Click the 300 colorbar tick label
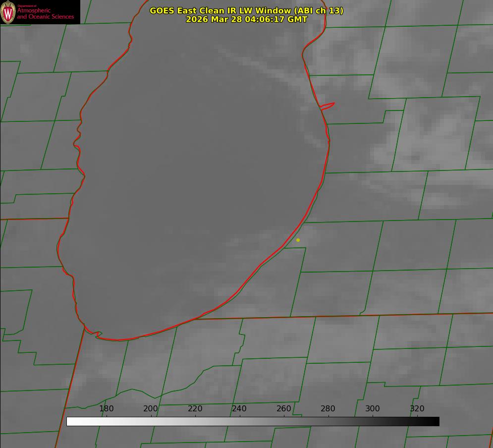 [x=373, y=409]
